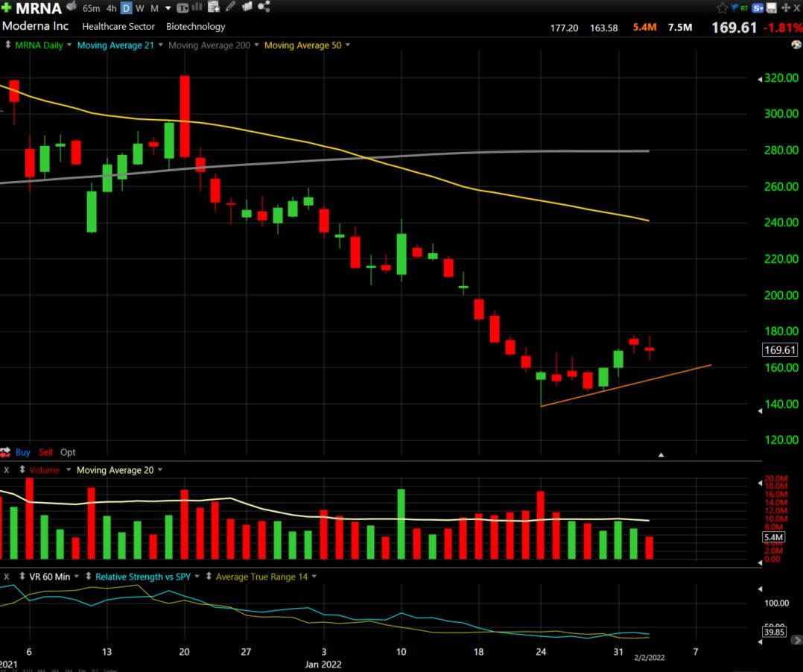Image resolution: width=803 pixels, height=672 pixels.
Task: Toggle the favorite star icon
Action: click(722, 7)
